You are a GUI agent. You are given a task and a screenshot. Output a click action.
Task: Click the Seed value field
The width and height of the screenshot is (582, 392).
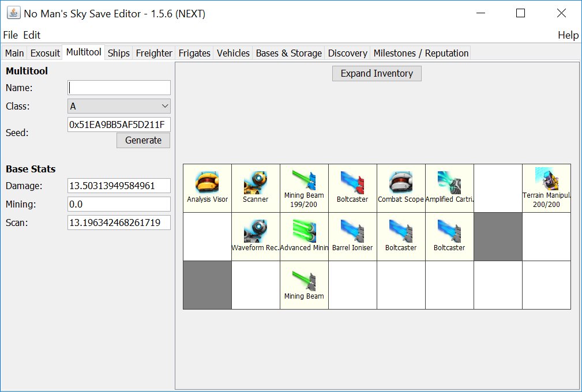119,125
